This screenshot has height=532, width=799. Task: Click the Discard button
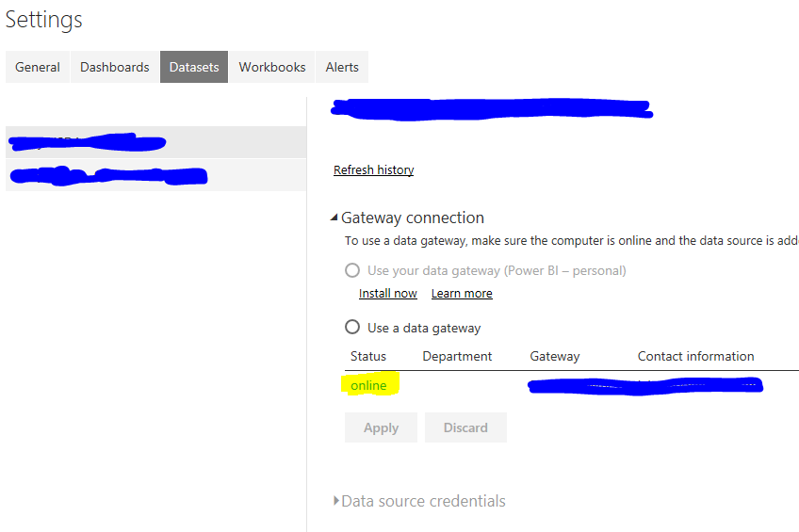(465, 427)
